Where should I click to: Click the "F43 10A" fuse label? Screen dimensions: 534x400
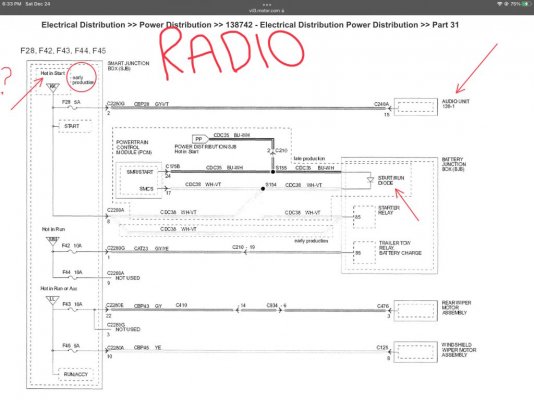click(72, 304)
